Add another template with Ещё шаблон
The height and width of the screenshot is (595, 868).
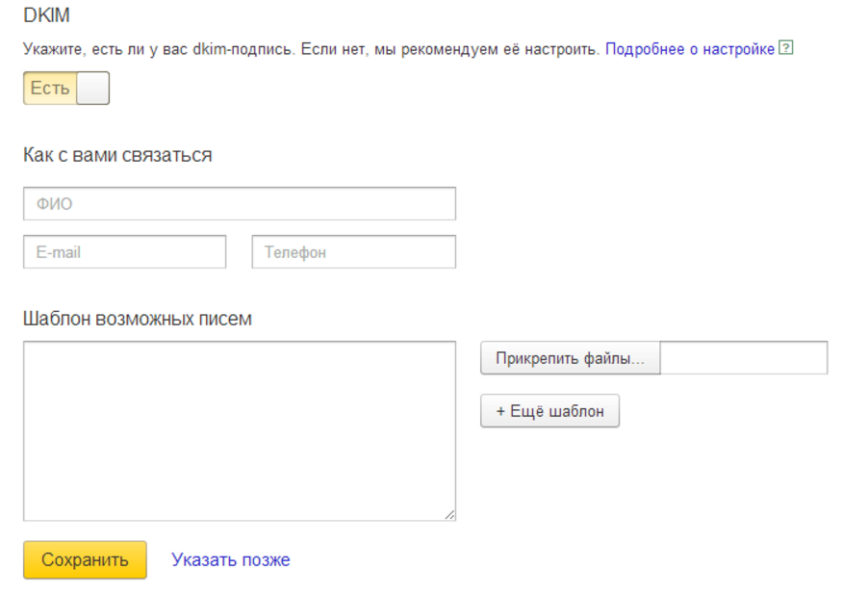[549, 411]
